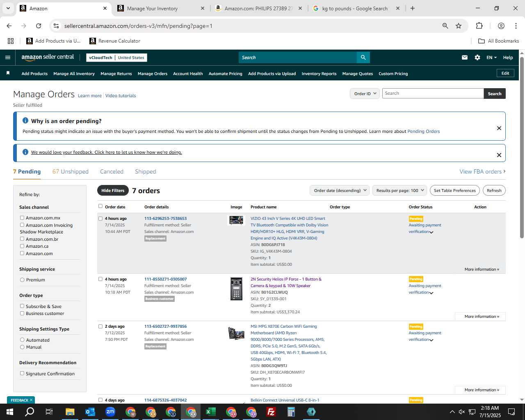The height and width of the screenshot is (420, 525).
Task: Open the View FBA orders link
Action: [x=482, y=171]
